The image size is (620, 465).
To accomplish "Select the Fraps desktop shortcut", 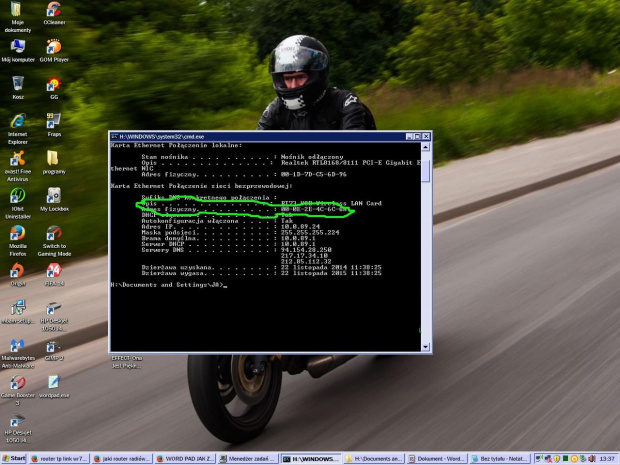I will click(54, 121).
